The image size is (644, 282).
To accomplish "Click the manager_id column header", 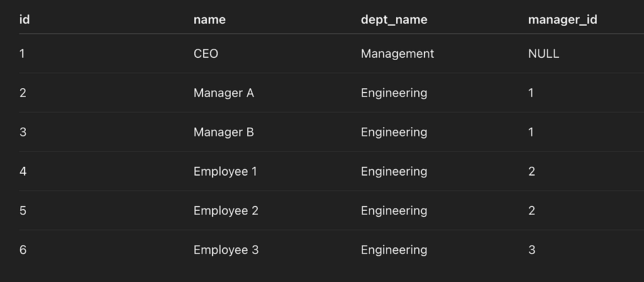I will pyautogui.click(x=562, y=20).
